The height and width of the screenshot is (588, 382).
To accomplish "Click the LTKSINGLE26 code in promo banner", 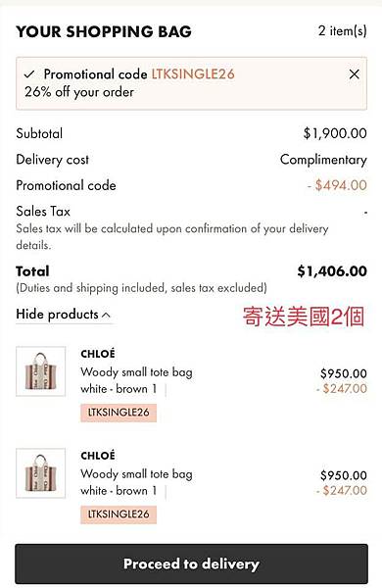I will 193,73.
